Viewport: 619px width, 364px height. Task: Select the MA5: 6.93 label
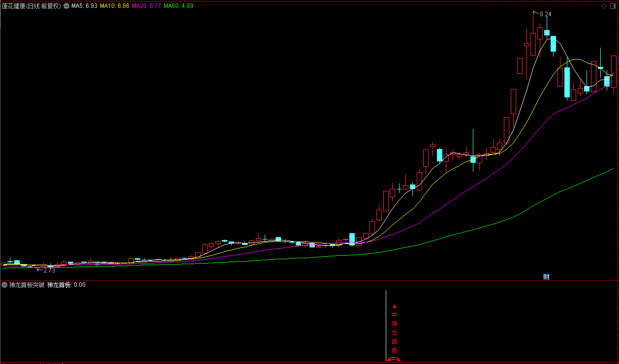click(84, 6)
